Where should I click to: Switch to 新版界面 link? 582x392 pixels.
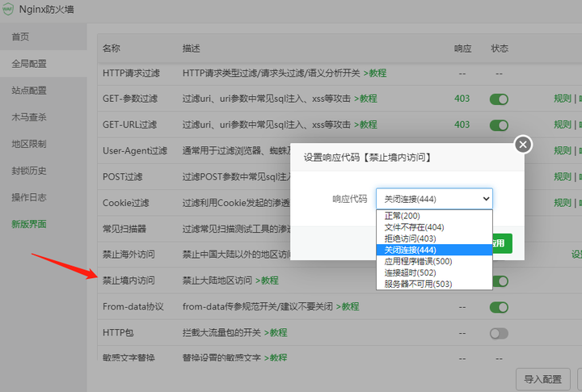[x=29, y=224]
